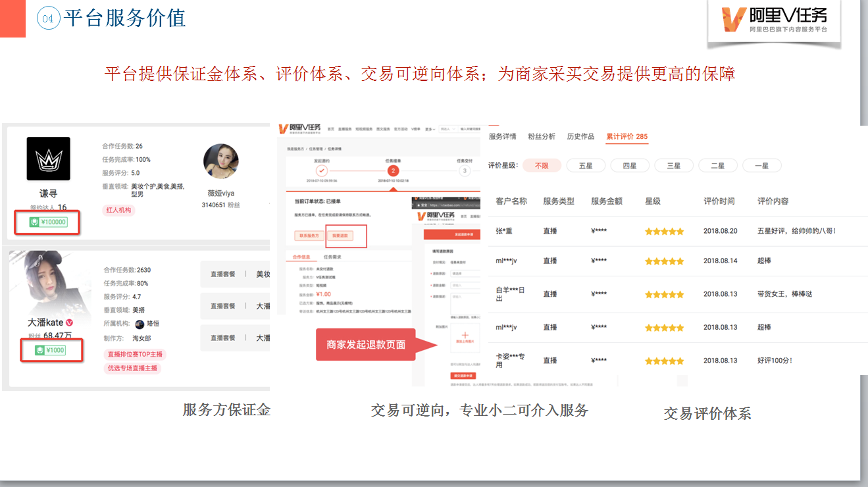Go to 首页 in the navigation bar

331,129
